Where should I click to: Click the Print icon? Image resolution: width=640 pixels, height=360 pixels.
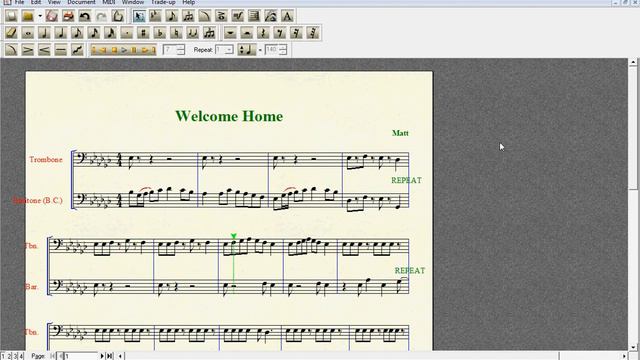click(68, 16)
